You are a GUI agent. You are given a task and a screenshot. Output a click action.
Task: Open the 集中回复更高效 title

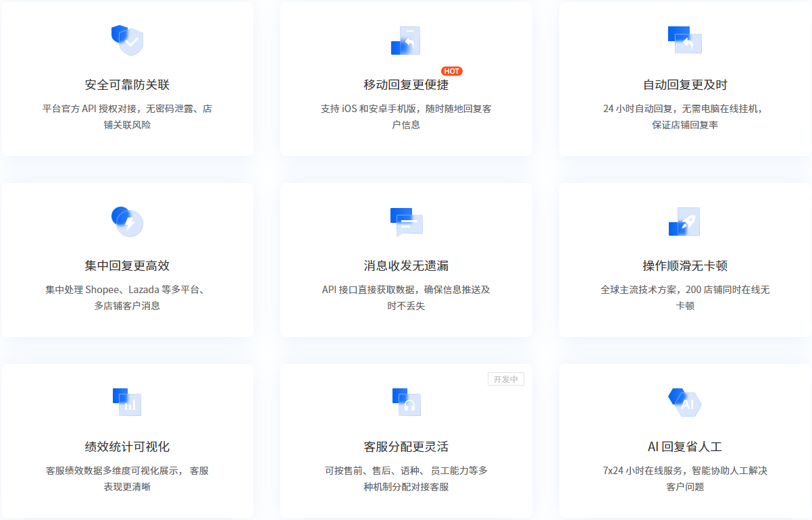(x=127, y=266)
